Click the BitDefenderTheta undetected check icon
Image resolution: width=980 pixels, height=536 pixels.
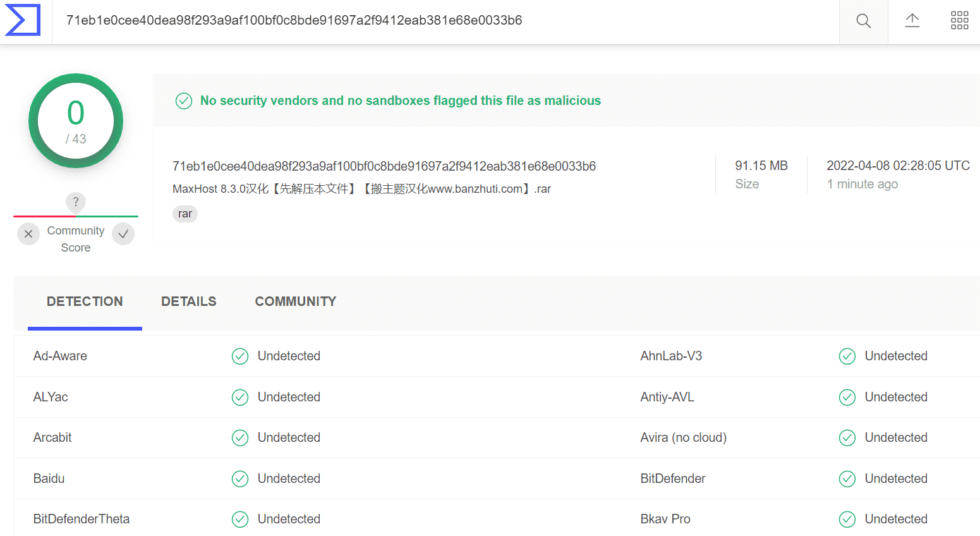coord(240,519)
